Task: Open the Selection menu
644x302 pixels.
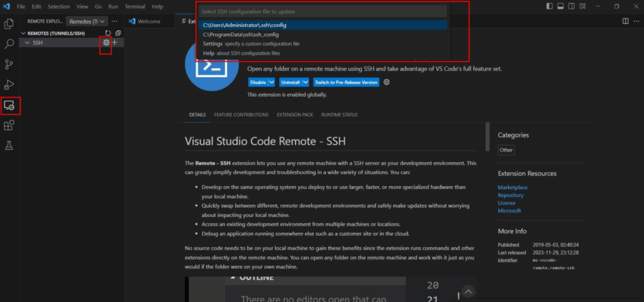Action: click(x=58, y=6)
